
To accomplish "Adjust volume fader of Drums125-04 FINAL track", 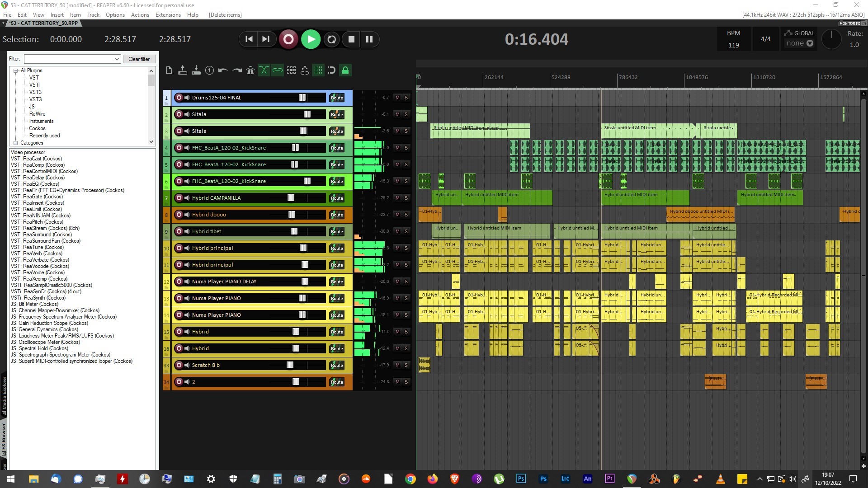I will tap(302, 98).
